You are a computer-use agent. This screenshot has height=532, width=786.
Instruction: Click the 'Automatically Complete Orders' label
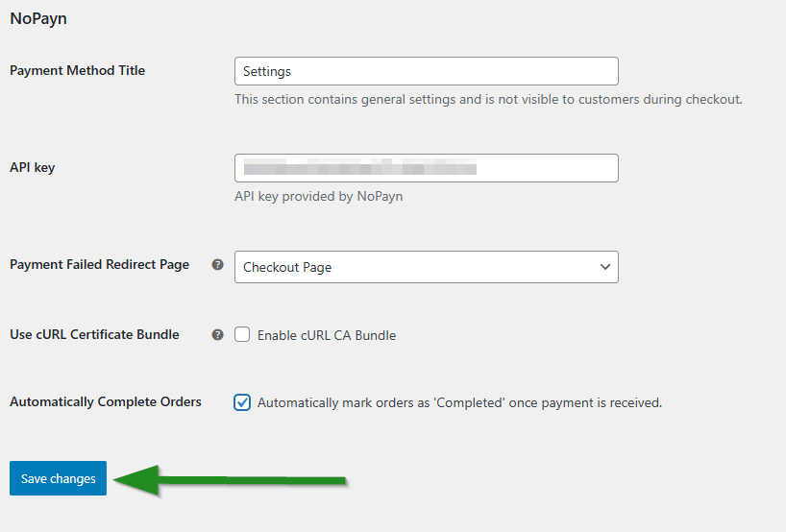pos(106,401)
